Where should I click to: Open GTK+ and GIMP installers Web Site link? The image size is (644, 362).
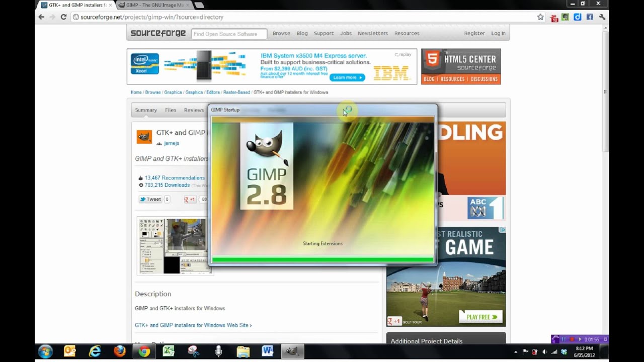[x=193, y=325]
